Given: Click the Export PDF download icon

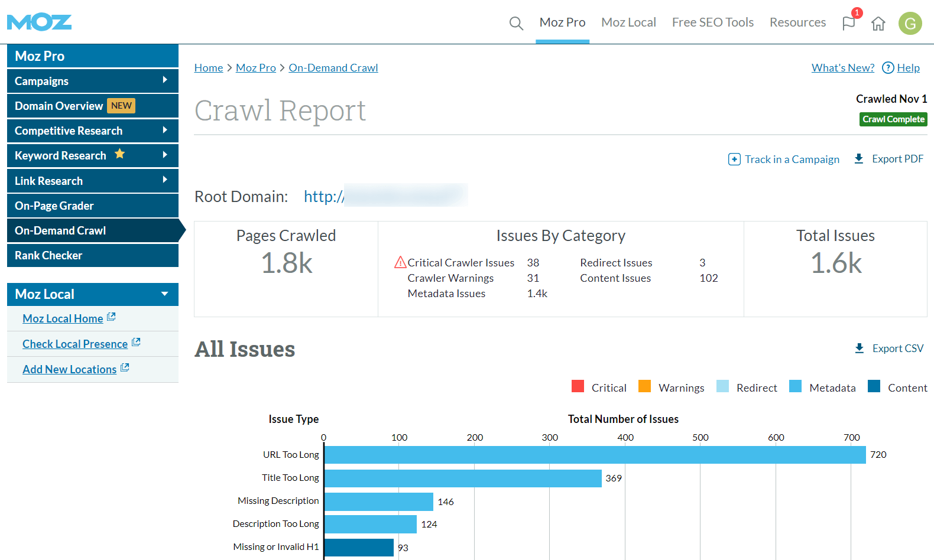Looking at the screenshot, I should point(859,159).
